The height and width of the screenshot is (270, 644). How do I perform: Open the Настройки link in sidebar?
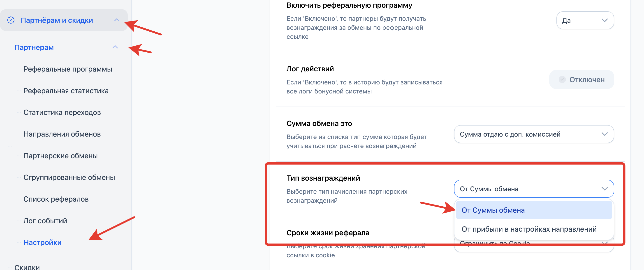click(42, 242)
